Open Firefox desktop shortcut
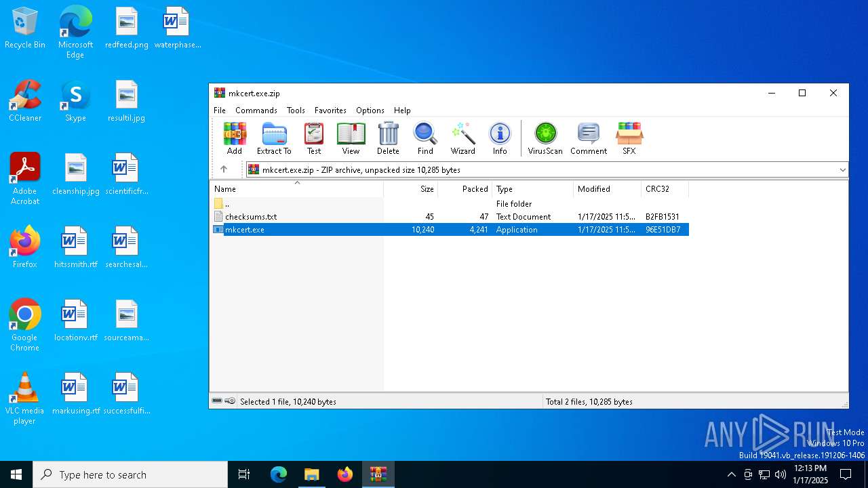868x488 pixels. coord(25,247)
